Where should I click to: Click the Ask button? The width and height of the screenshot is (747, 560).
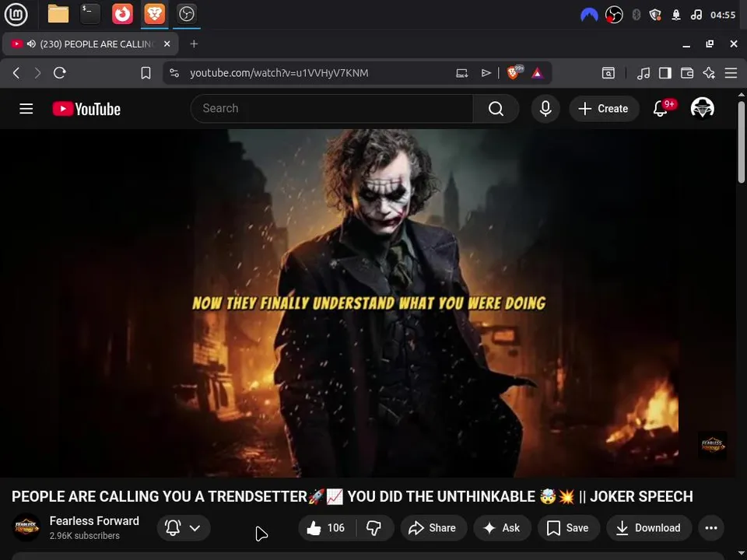502,527
